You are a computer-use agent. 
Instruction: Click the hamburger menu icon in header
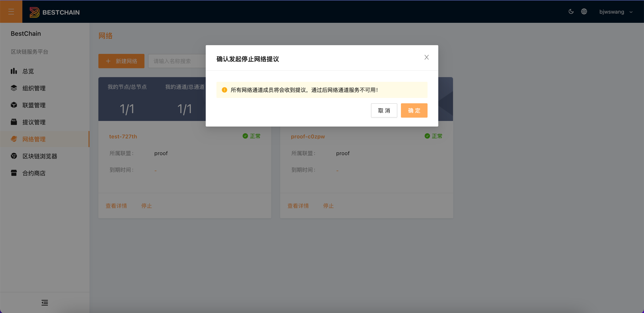[11, 11]
